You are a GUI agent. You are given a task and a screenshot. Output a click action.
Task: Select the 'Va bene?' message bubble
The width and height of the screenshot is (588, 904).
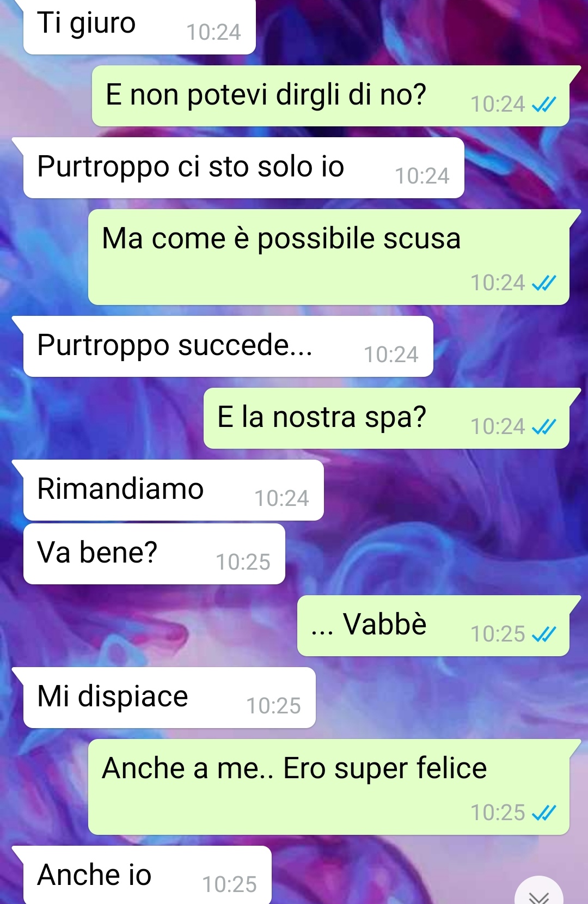[154, 554]
